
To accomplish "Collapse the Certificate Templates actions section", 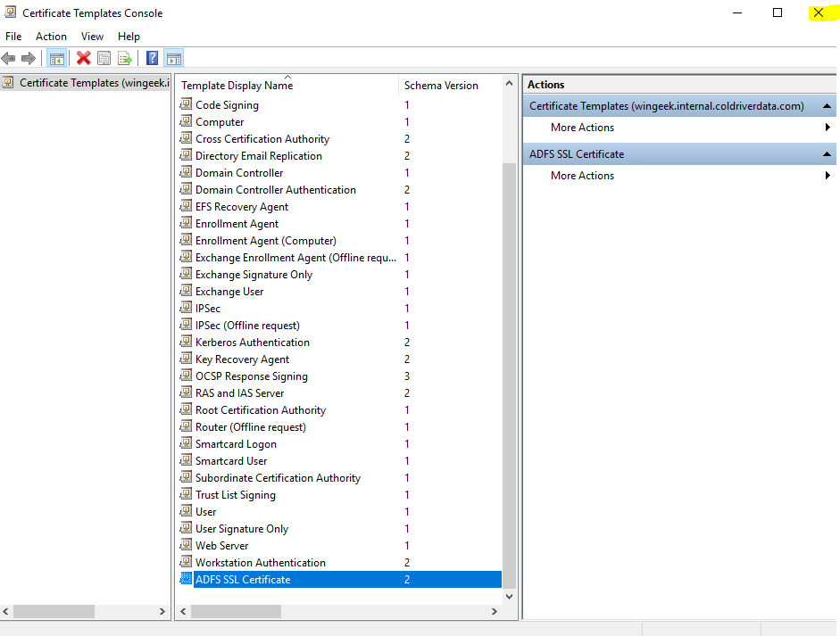I will pos(827,106).
